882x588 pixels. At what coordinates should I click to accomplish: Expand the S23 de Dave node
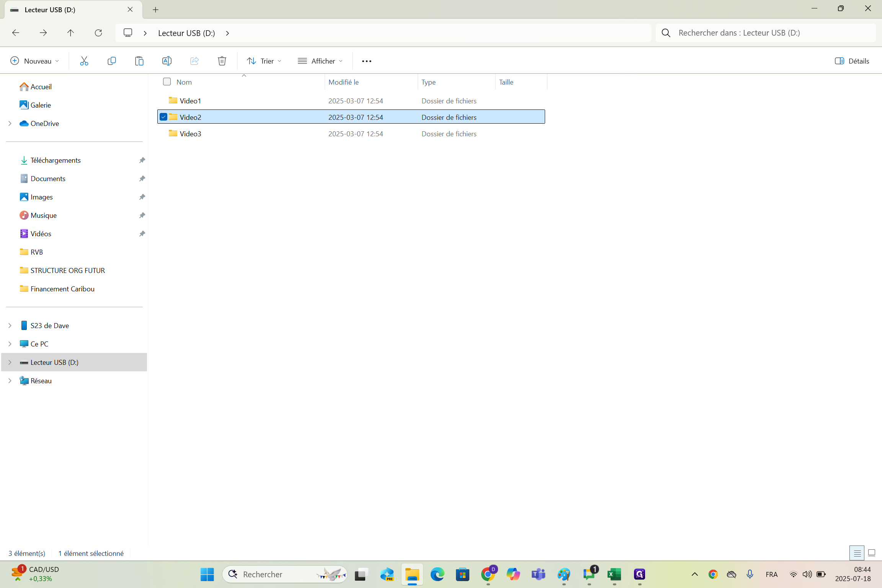pos(10,326)
